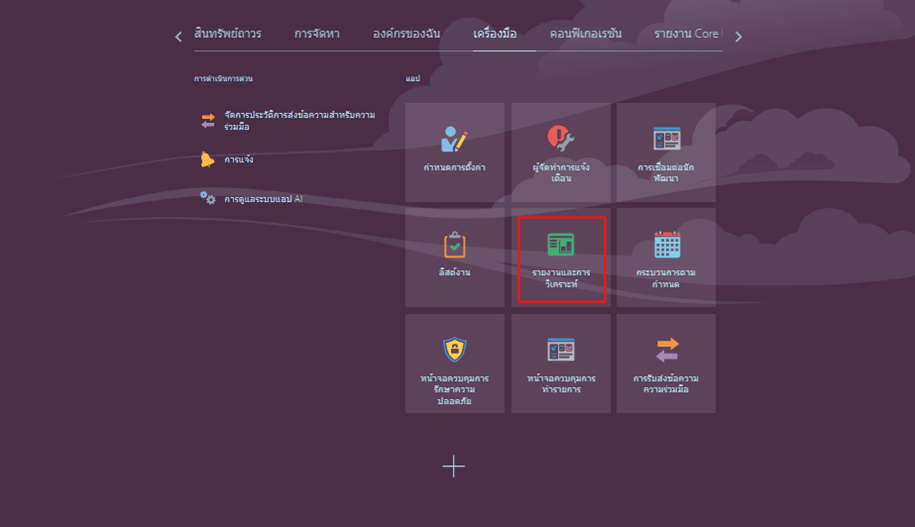Open the รายงาน Core tab

(x=687, y=34)
